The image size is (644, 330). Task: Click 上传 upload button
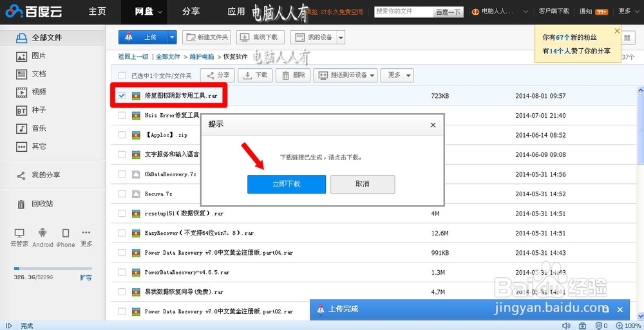(144, 37)
